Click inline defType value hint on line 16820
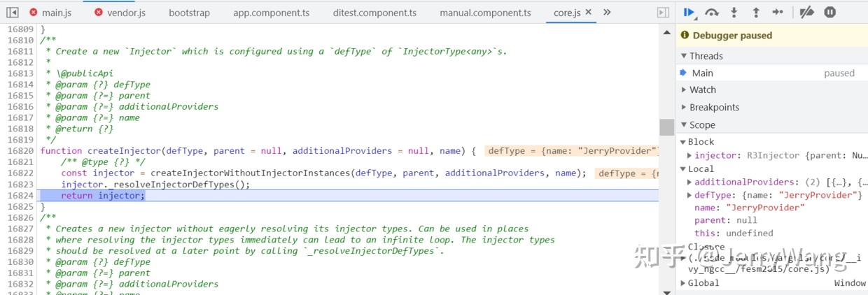 pos(571,151)
